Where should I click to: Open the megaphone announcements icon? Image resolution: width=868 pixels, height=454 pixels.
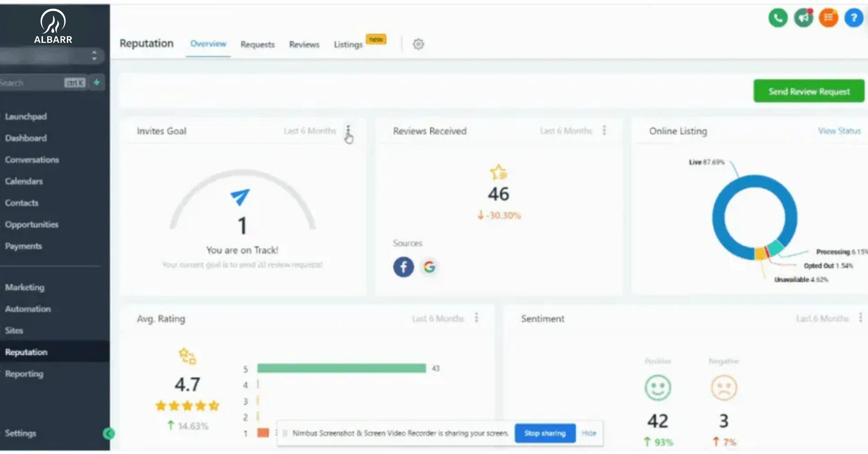(803, 18)
